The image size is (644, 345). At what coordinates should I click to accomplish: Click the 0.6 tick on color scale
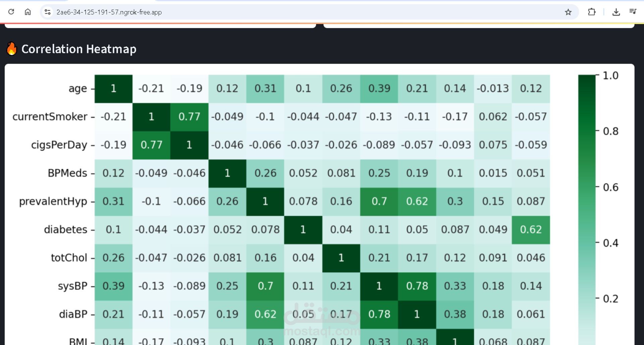(x=610, y=187)
